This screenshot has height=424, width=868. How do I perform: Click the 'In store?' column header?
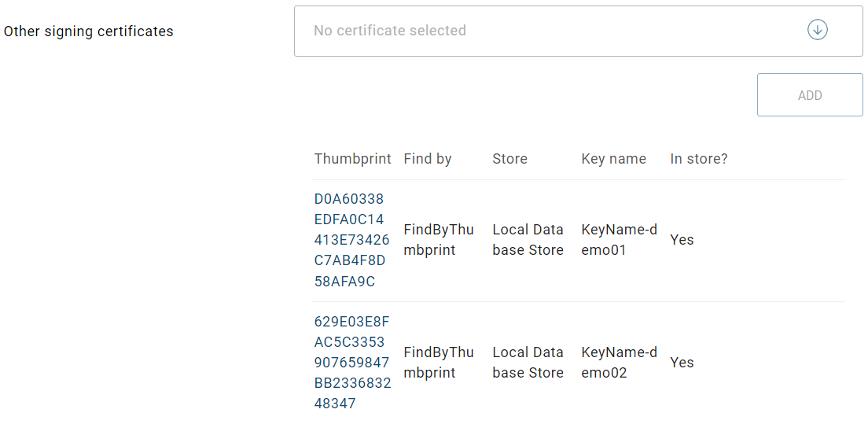tap(699, 159)
